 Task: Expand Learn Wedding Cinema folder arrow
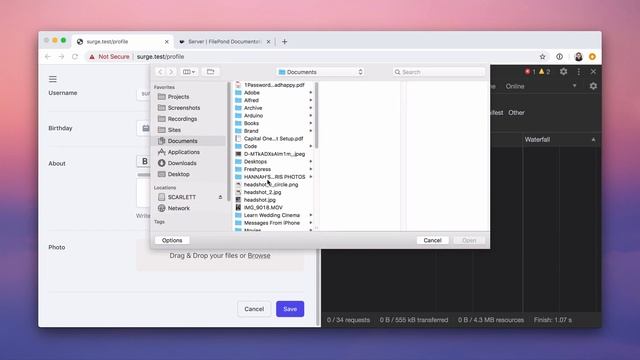311,215
